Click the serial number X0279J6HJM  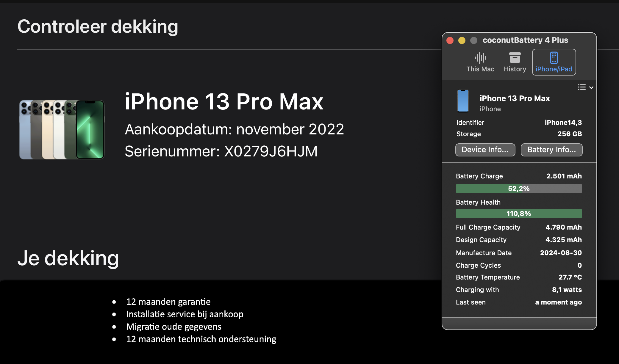271,151
